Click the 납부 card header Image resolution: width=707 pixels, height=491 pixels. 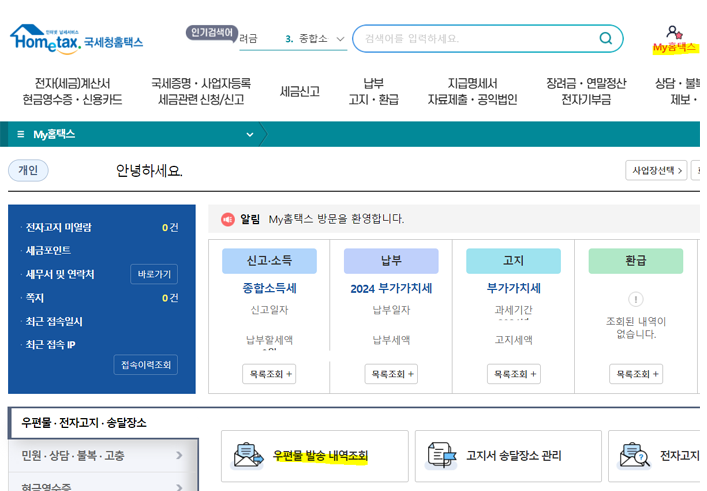[391, 261]
